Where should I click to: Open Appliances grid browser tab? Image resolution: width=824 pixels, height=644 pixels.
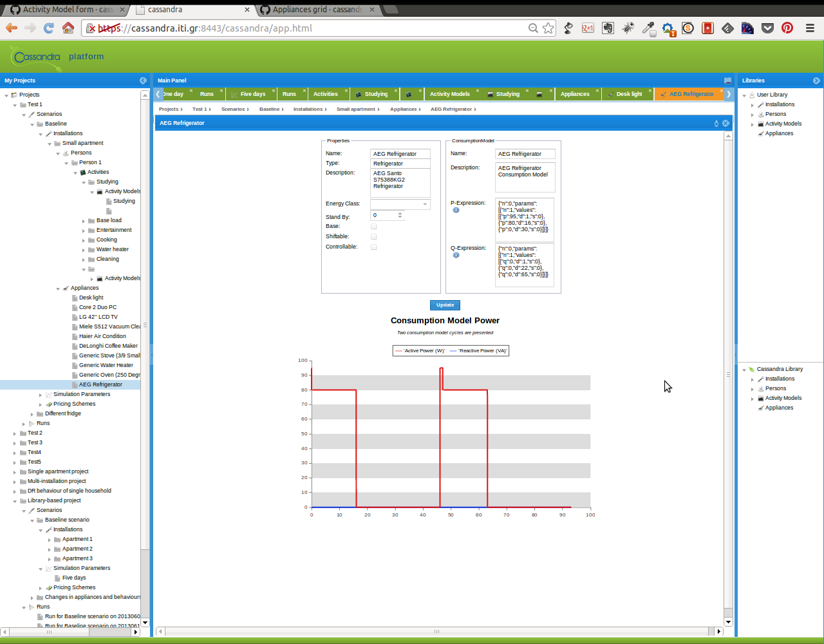(317, 10)
